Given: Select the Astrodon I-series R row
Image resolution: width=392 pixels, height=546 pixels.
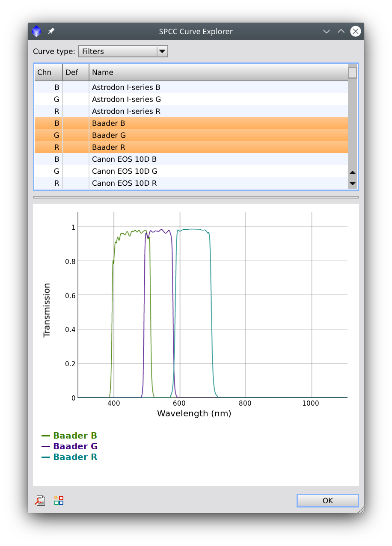Looking at the screenshot, I should [x=191, y=111].
